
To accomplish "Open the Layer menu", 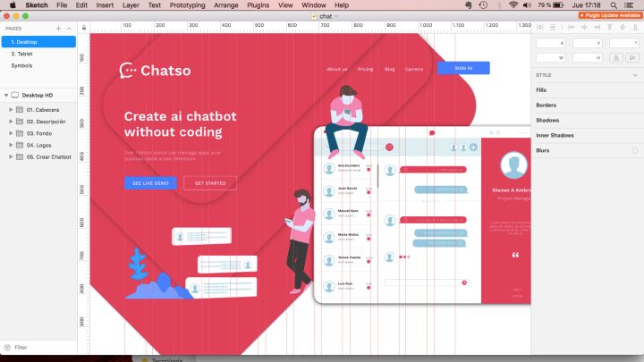I will tap(131, 5).
